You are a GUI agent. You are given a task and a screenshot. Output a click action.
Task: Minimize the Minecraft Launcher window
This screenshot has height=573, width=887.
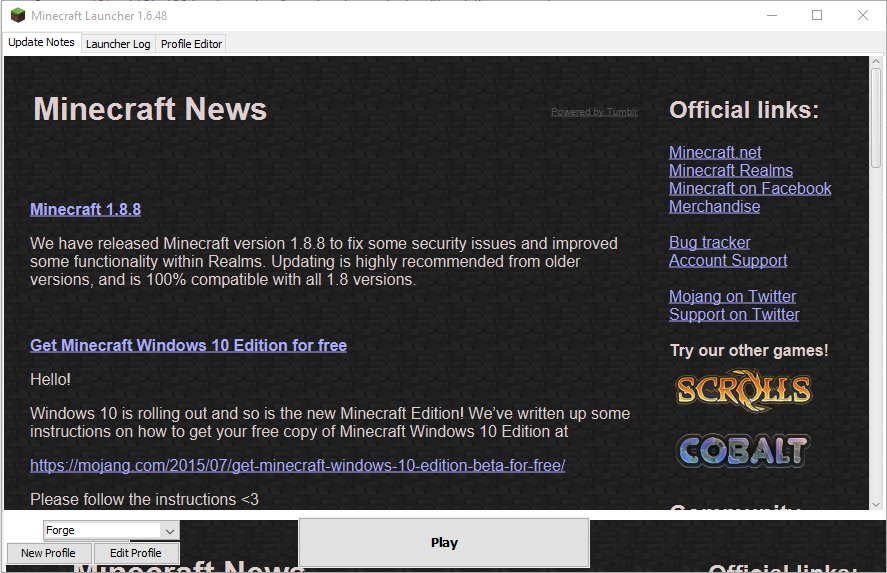point(772,15)
